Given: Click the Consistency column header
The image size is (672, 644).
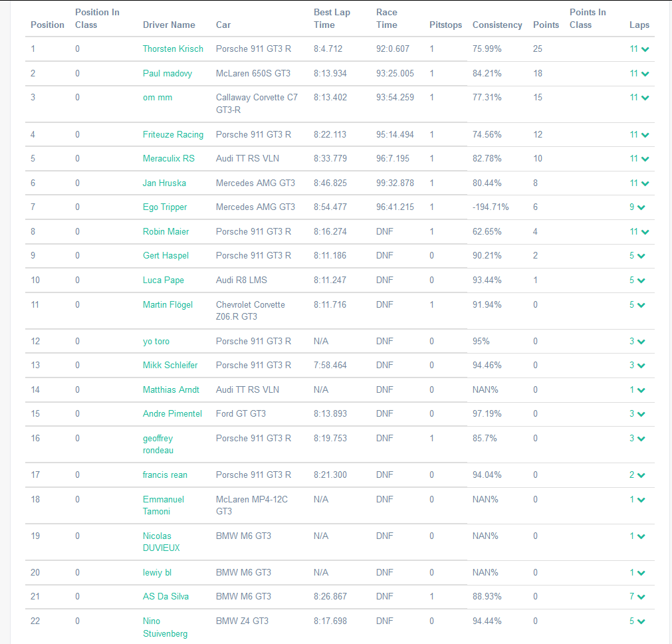Looking at the screenshot, I should pyautogui.click(x=497, y=25).
